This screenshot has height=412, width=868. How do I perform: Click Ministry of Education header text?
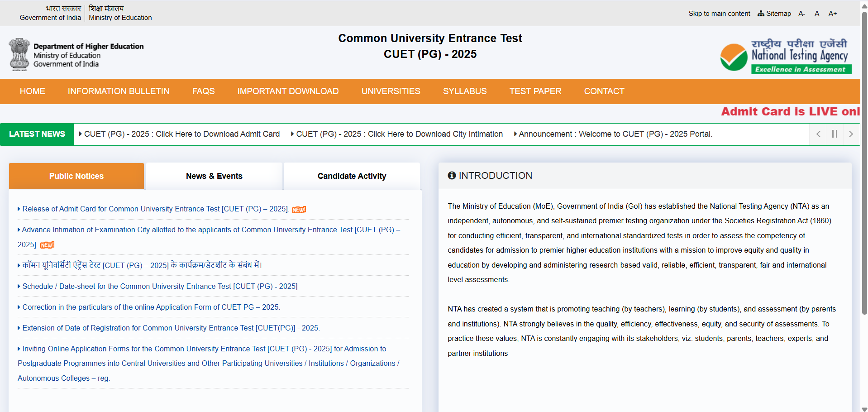(x=120, y=18)
